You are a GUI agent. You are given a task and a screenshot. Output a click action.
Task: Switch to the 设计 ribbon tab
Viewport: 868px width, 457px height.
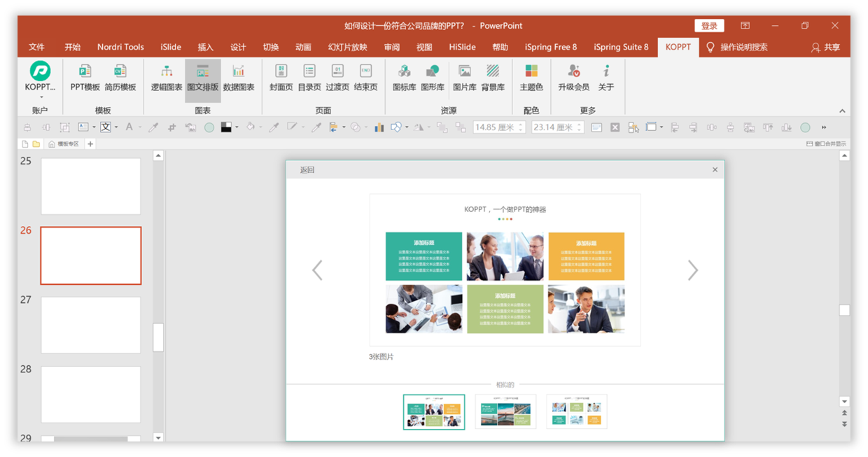[x=239, y=48]
